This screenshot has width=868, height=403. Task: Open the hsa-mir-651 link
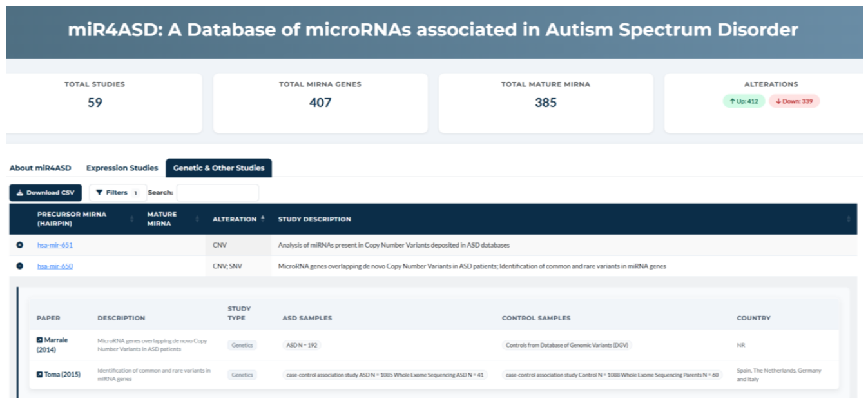pyautogui.click(x=55, y=245)
